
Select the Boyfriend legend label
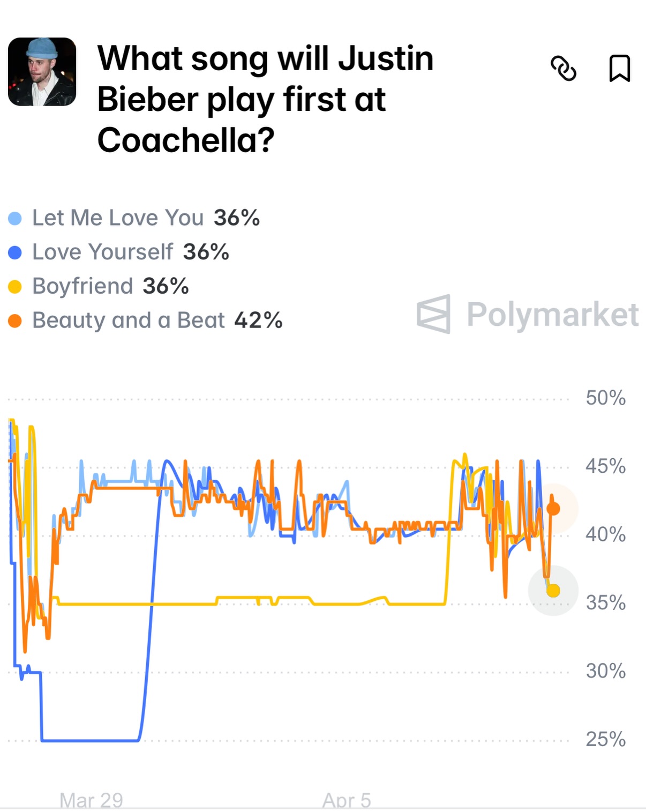(82, 286)
